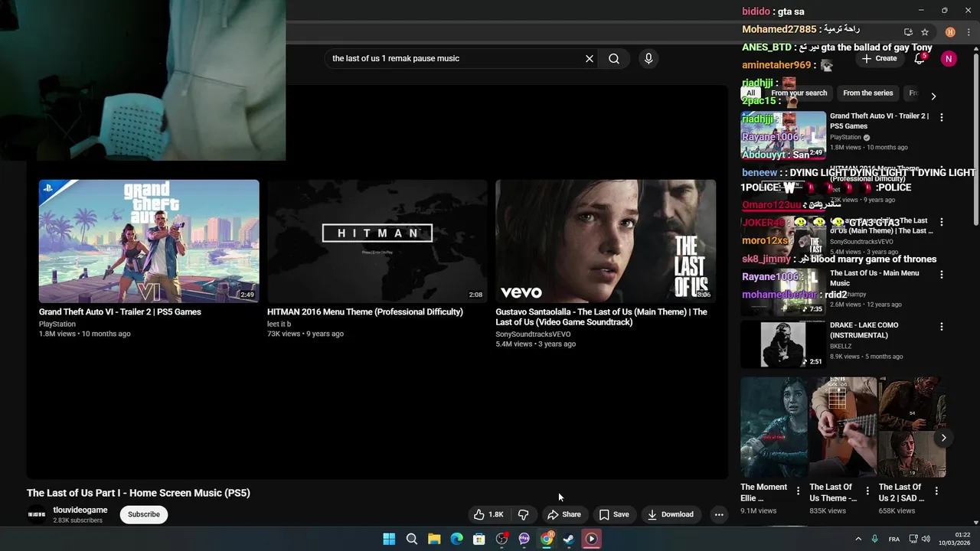Open more actions menu beside Download
Screen dimensions: 980x551
coord(719,514)
